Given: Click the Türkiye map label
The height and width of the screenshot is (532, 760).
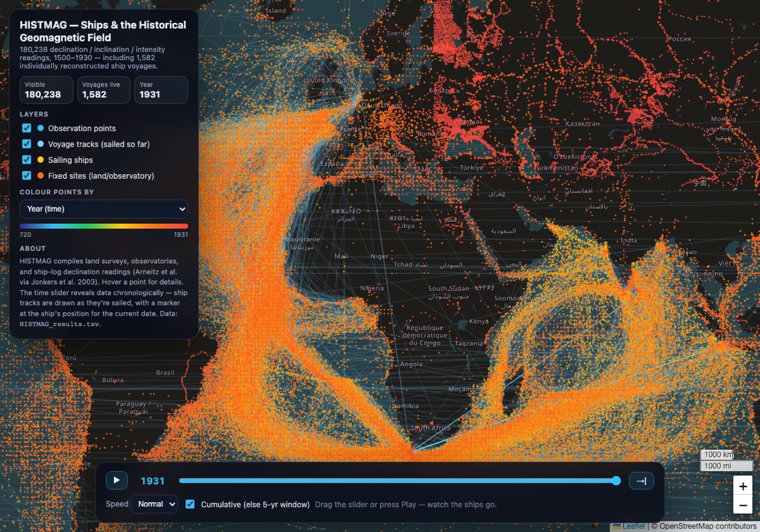Looking at the screenshot, I should 472,168.
